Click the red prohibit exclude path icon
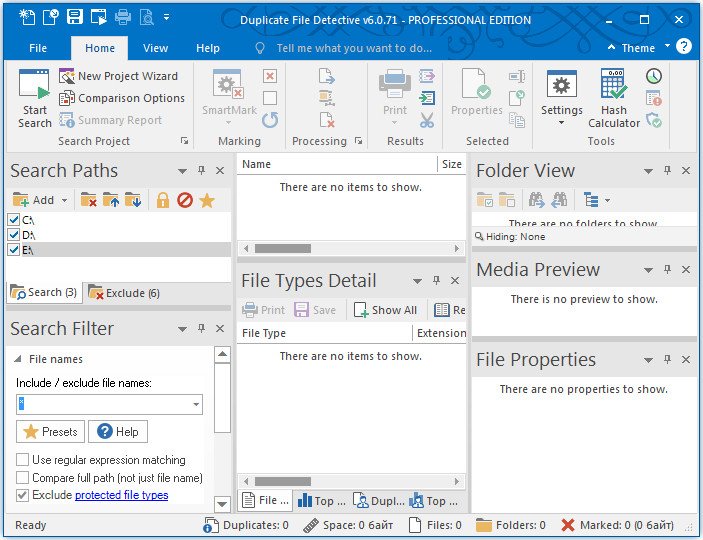 (185, 200)
